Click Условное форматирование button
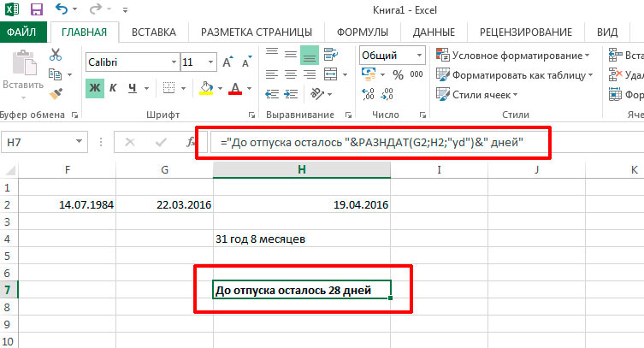 tap(512, 56)
